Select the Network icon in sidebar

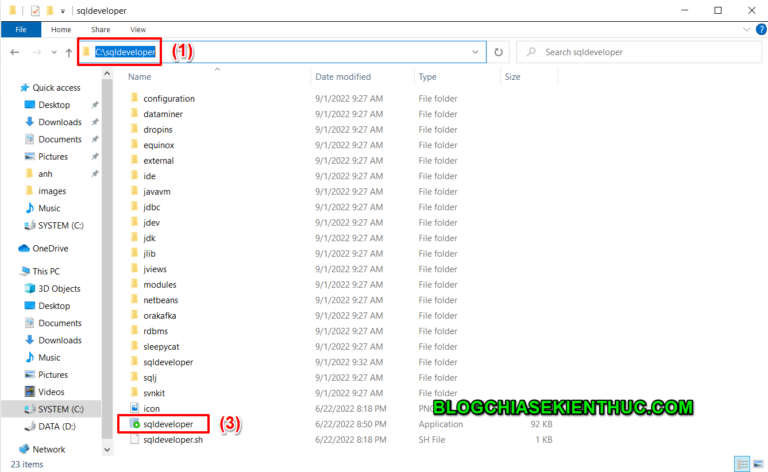24,450
